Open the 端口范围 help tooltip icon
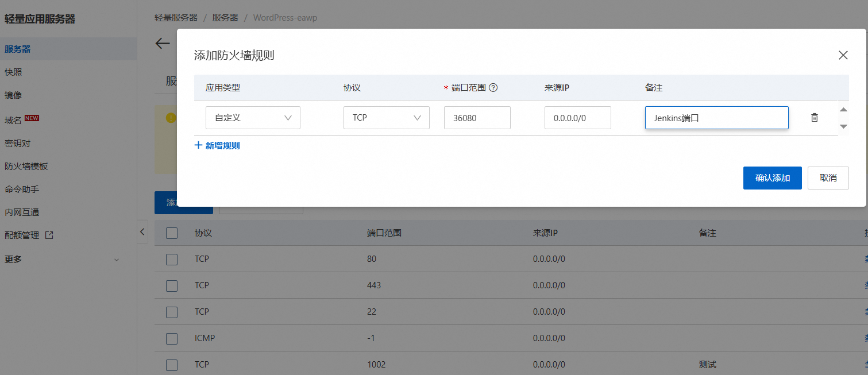The image size is (868, 375). tap(493, 88)
